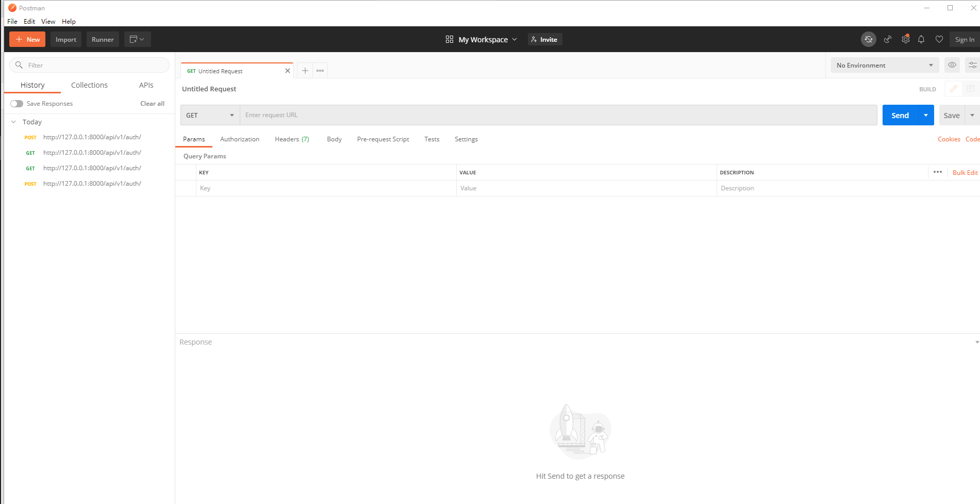Screen dimensions: 980x504
Task: Open request Settings tab
Action: tap(466, 139)
